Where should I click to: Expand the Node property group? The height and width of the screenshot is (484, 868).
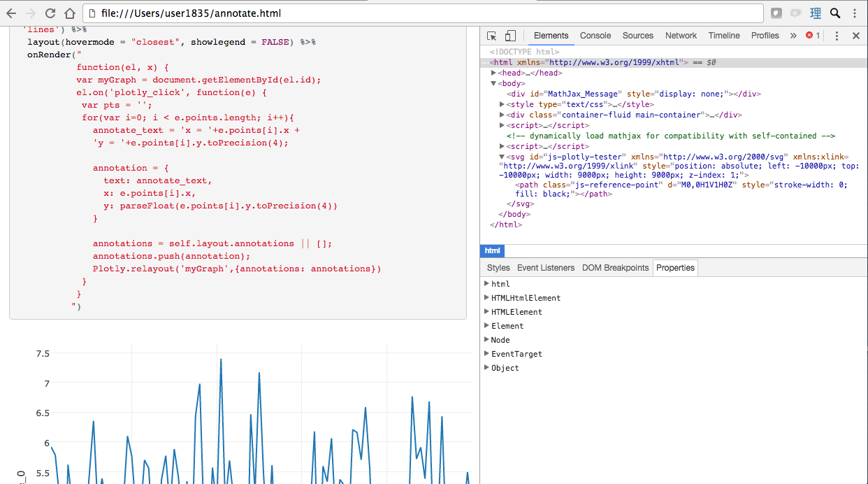[x=487, y=340]
